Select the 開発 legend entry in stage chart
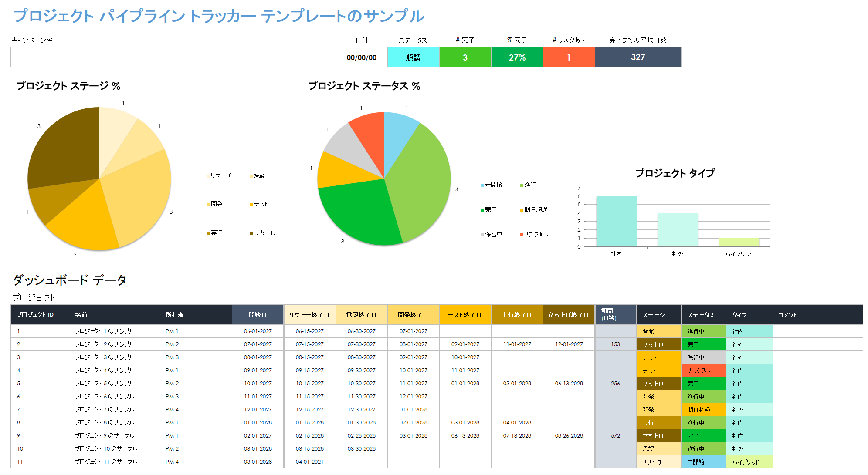 [215, 204]
